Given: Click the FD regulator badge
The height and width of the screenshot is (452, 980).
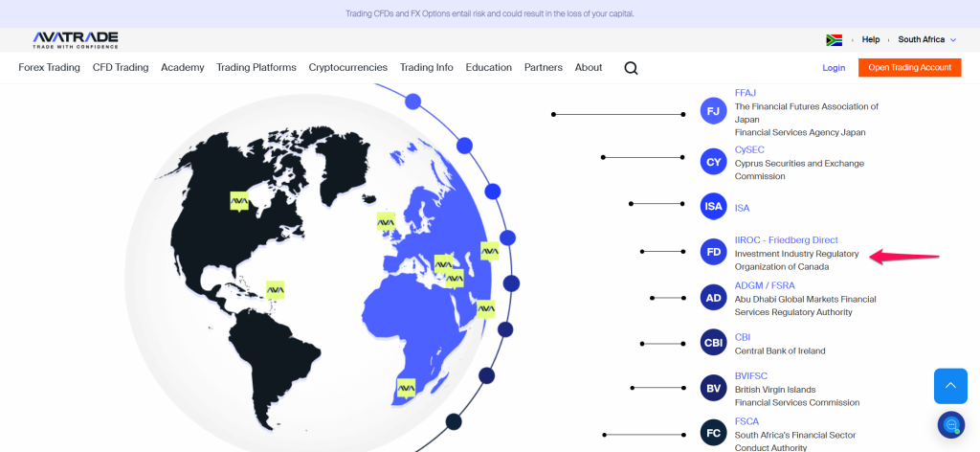Looking at the screenshot, I should pyautogui.click(x=713, y=253).
